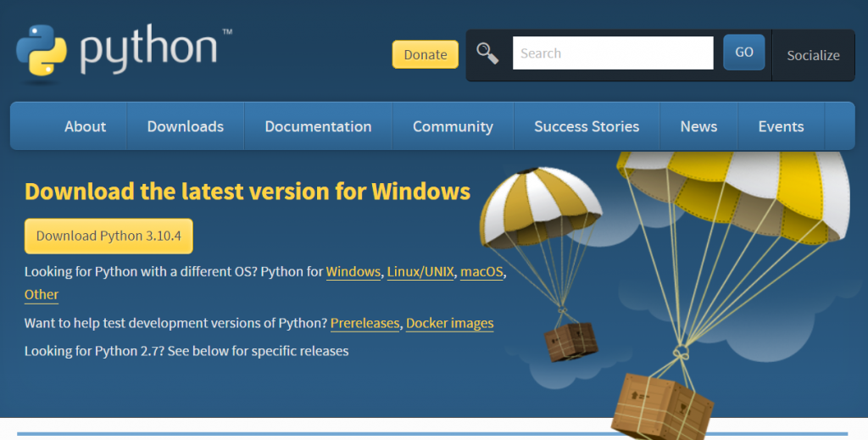Open the Downloads menu
Viewport: 868px width, 440px height.
click(186, 126)
